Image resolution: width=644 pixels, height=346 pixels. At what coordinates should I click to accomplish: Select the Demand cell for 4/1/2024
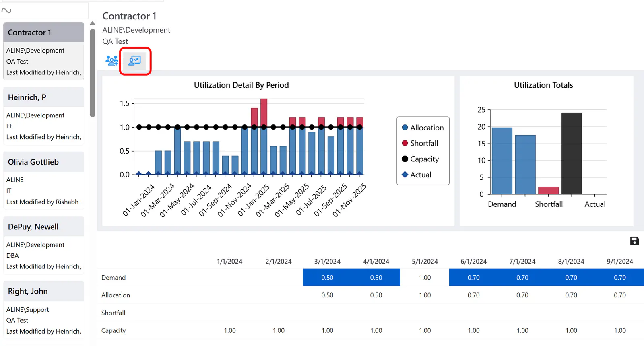tap(376, 277)
